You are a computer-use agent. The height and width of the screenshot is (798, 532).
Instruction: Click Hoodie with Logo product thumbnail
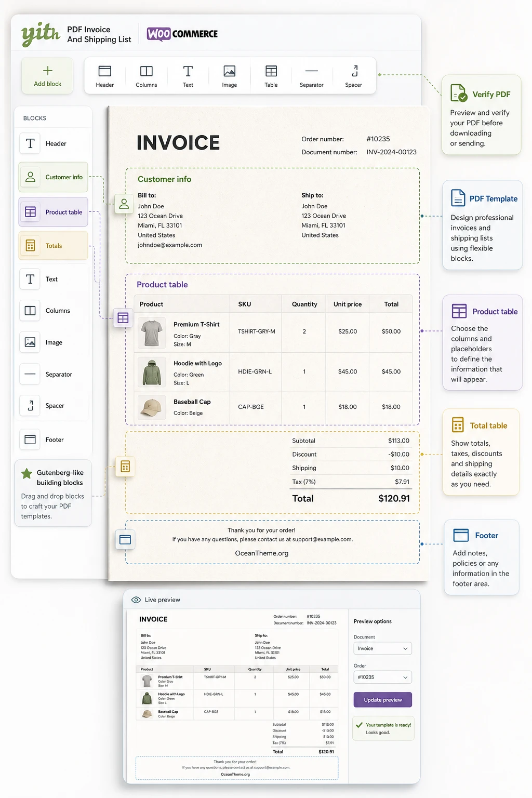(152, 372)
